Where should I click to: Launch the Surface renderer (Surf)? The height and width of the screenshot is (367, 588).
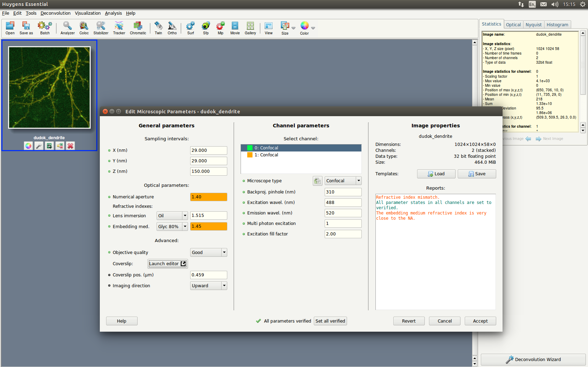(x=191, y=28)
